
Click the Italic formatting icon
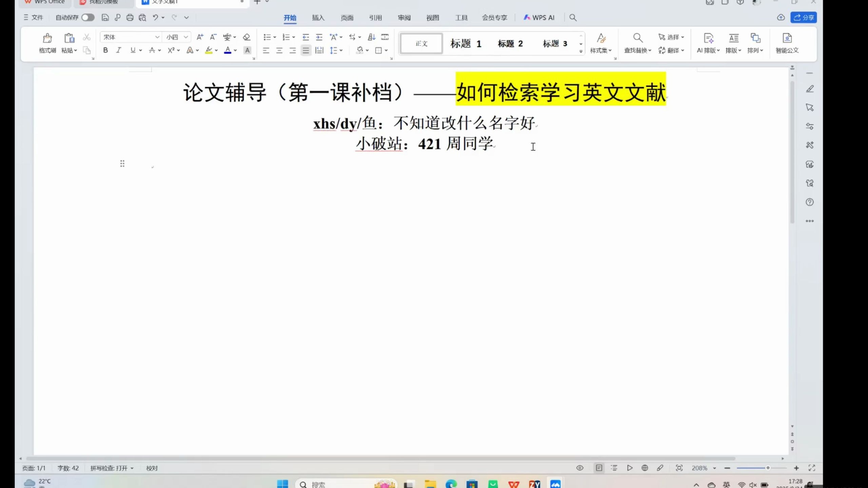(x=118, y=50)
